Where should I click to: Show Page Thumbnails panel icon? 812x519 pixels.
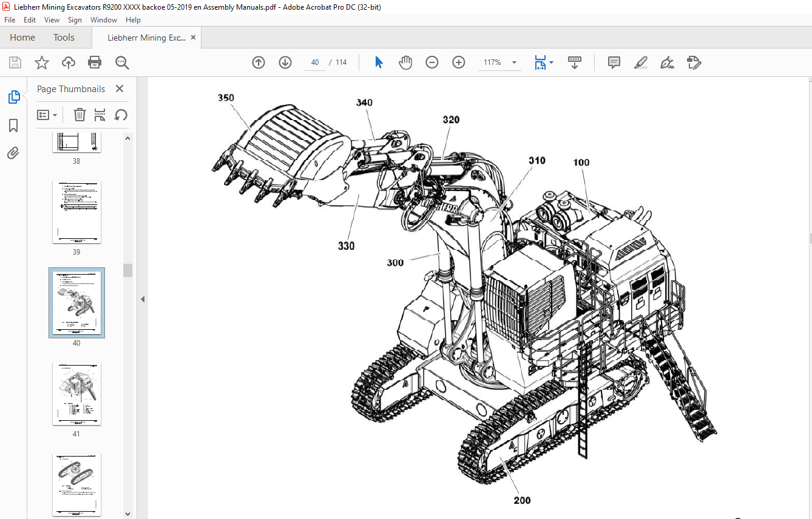click(13, 97)
